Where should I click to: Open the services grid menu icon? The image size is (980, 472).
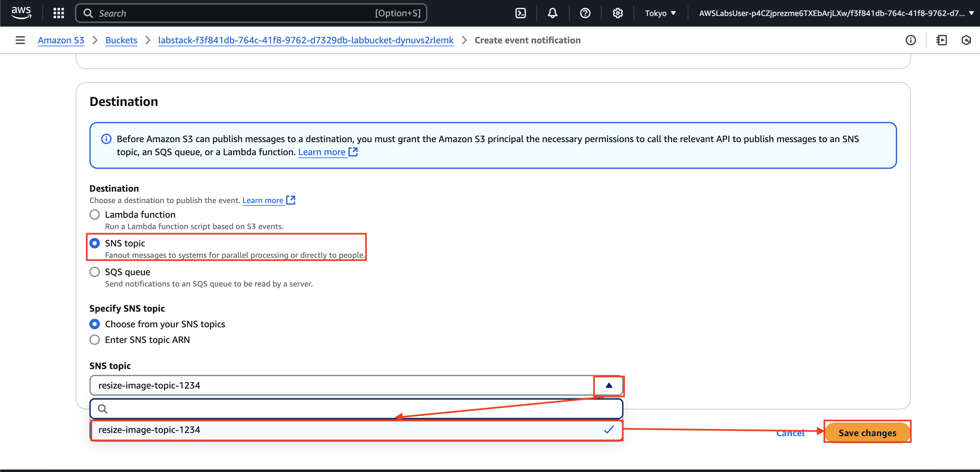coord(59,13)
